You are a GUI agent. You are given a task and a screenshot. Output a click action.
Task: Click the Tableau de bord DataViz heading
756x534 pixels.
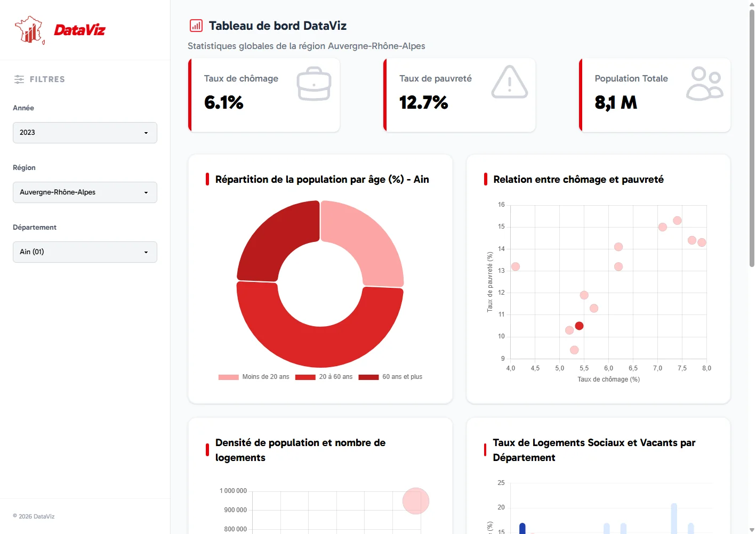(x=278, y=26)
